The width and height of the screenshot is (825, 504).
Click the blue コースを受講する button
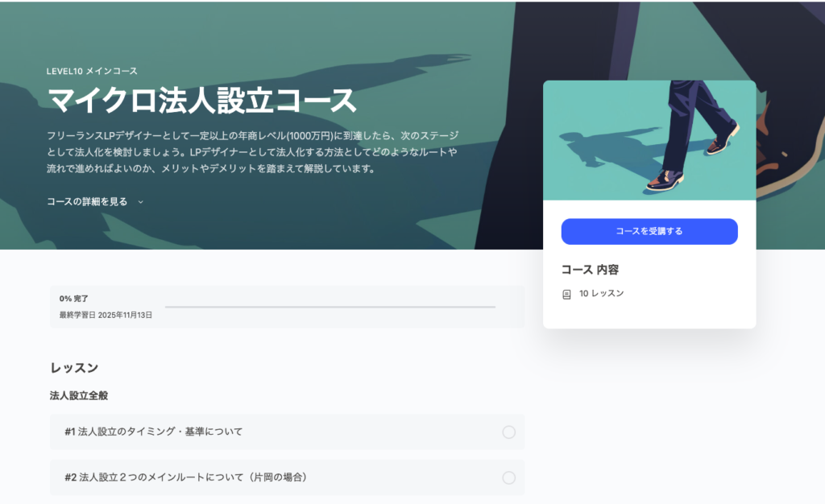point(649,231)
